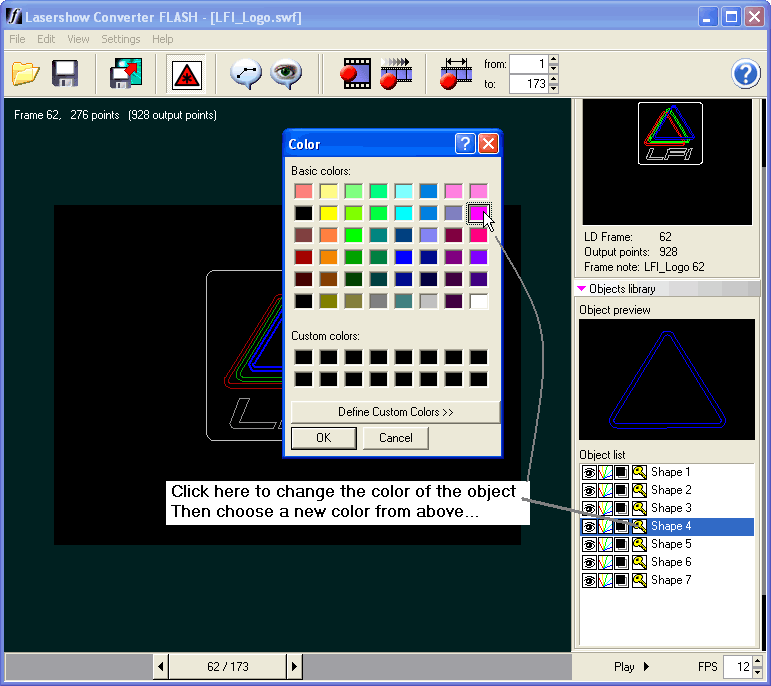Open the View menu
The image size is (771, 686).
78,39
